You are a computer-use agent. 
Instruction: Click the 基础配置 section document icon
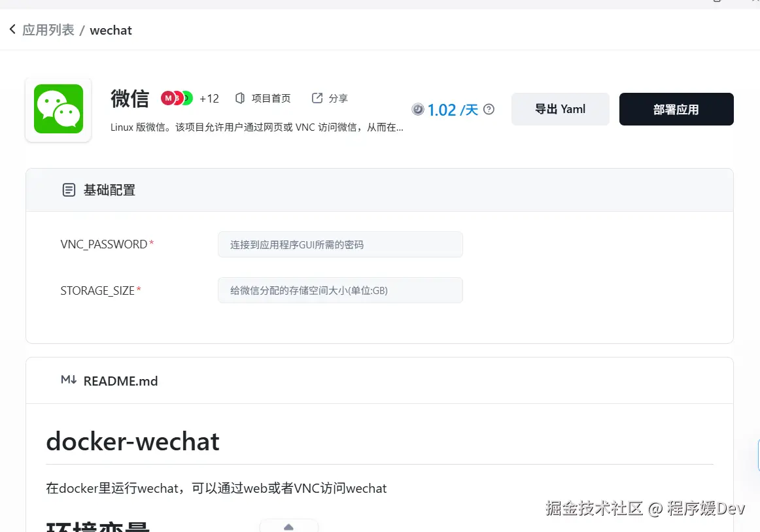(x=69, y=190)
